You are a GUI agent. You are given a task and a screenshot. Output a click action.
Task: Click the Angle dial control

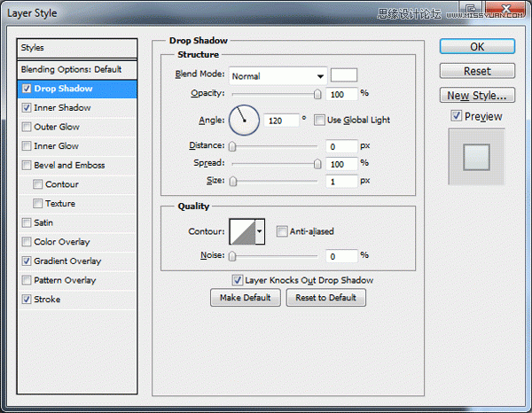[x=245, y=120]
